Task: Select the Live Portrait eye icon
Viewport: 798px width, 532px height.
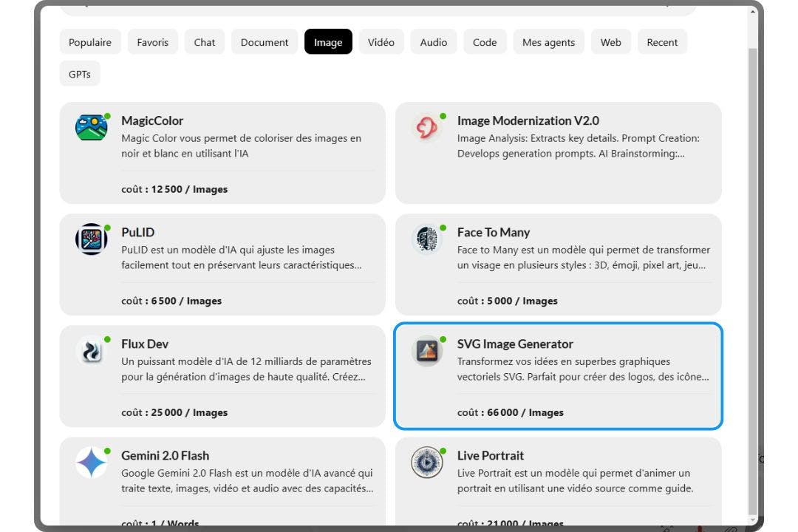Action: pos(426,463)
